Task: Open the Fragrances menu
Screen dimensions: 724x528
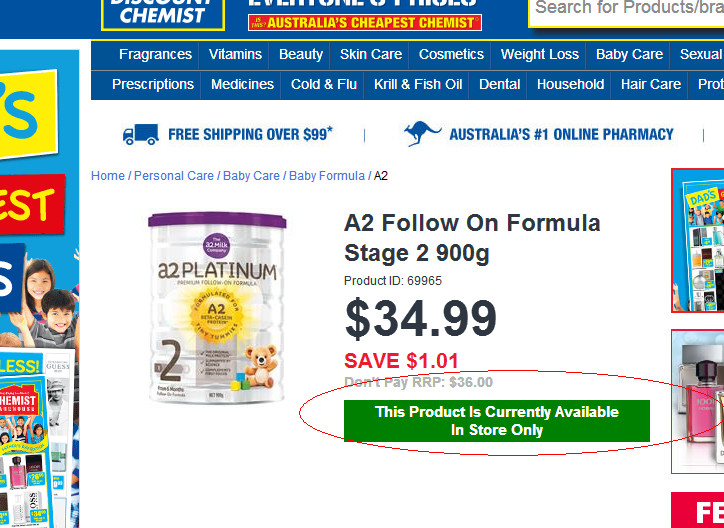Action: [155, 54]
